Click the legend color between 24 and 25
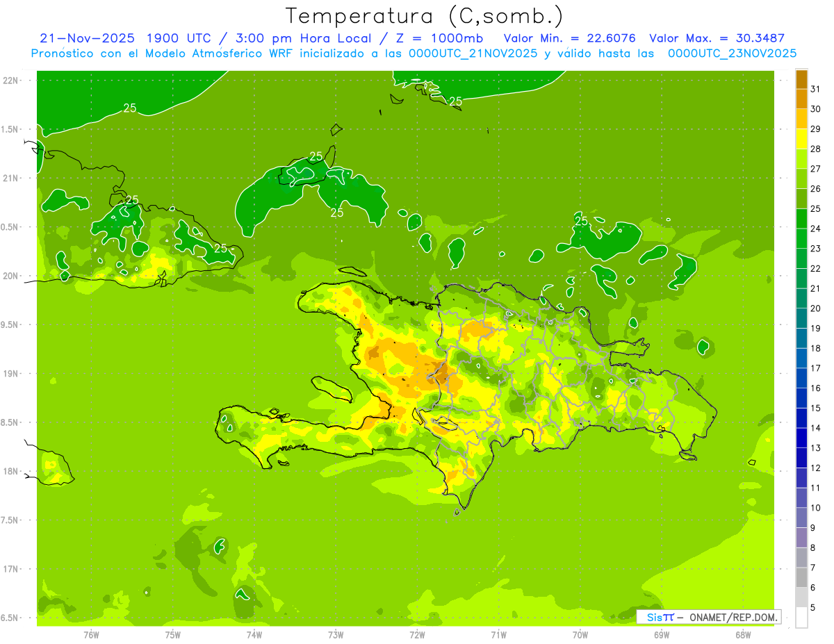The width and height of the screenshot is (834, 644). (801, 218)
